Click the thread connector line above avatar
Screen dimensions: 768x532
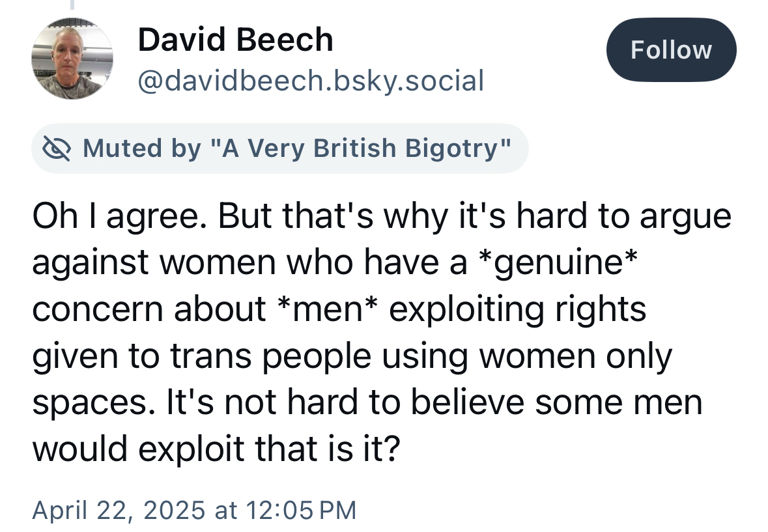(73, 5)
